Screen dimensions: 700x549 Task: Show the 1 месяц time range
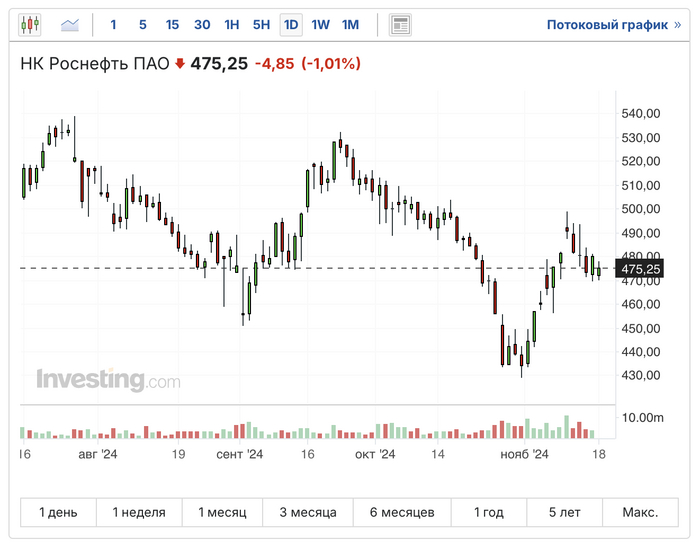tap(222, 512)
